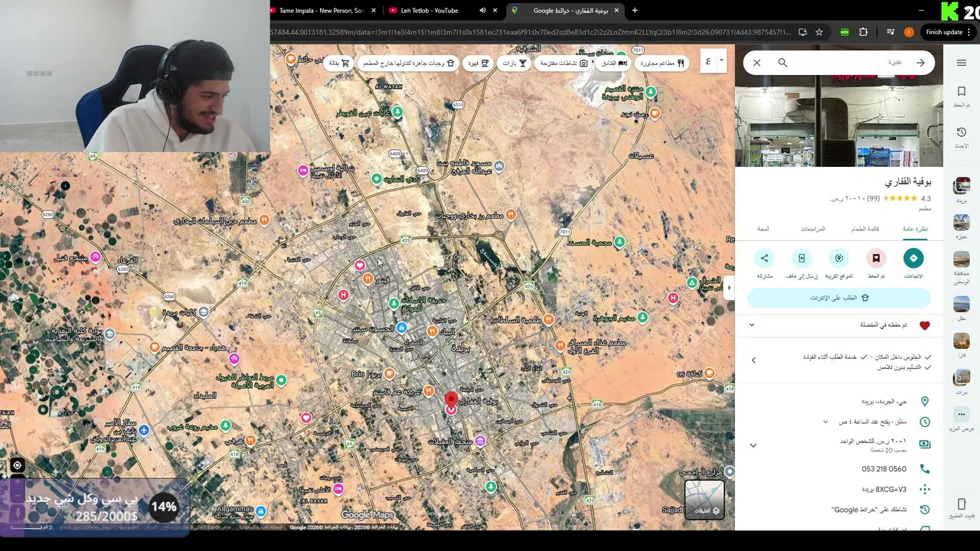Click the Bars (بارات) filter chip
This screenshot has width=980, height=551.
click(514, 63)
